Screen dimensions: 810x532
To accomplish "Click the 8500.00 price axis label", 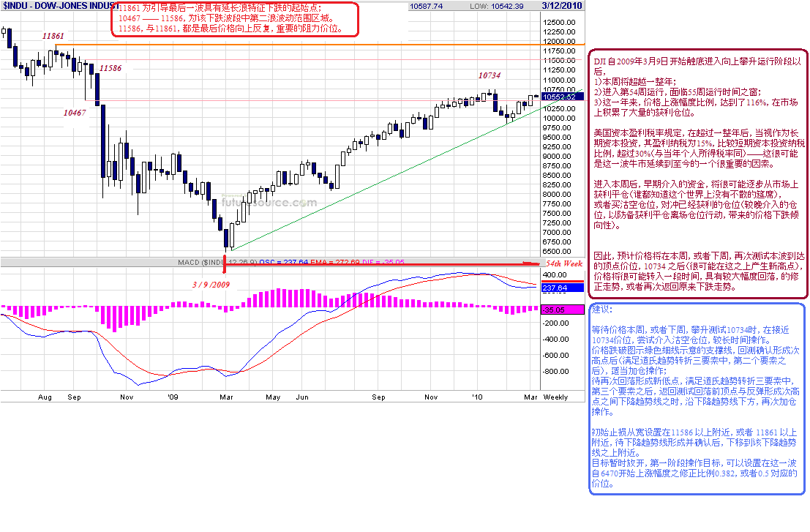I will pos(557,175).
